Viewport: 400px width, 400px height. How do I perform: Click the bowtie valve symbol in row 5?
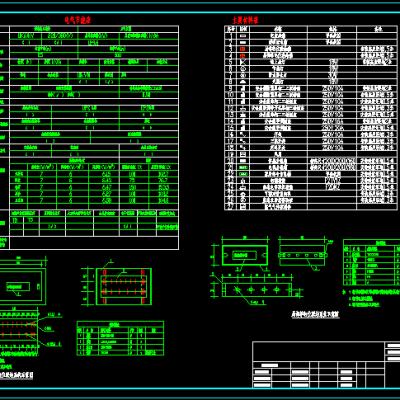click(x=243, y=62)
